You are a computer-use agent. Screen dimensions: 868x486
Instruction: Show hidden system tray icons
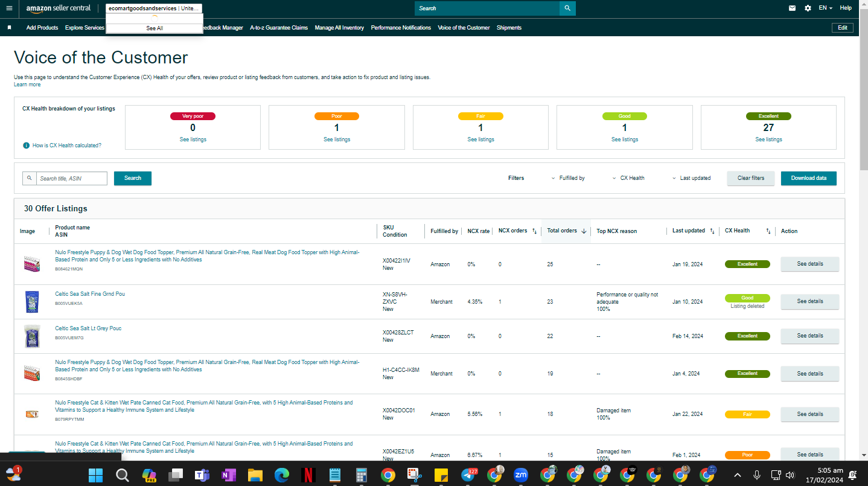pyautogui.click(x=737, y=475)
